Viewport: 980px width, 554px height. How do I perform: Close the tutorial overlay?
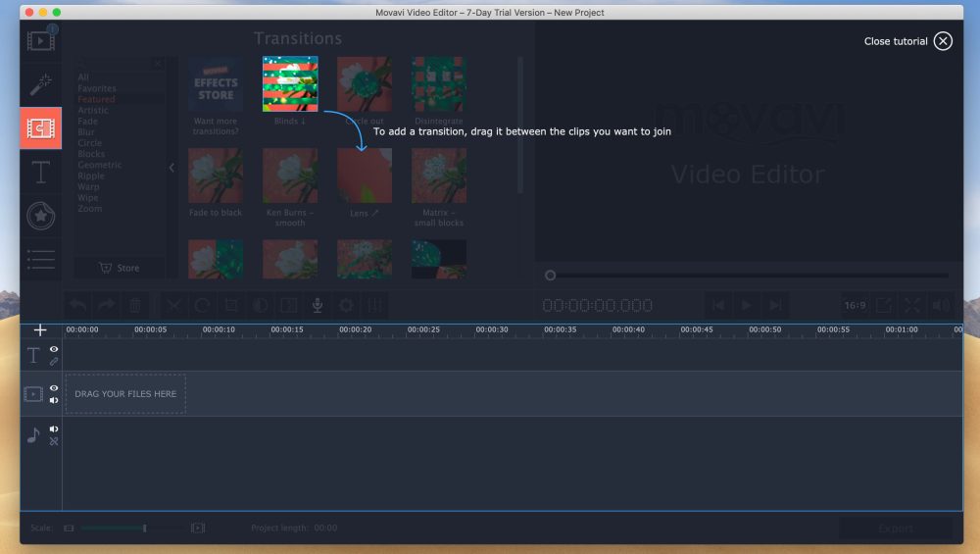tap(942, 41)
